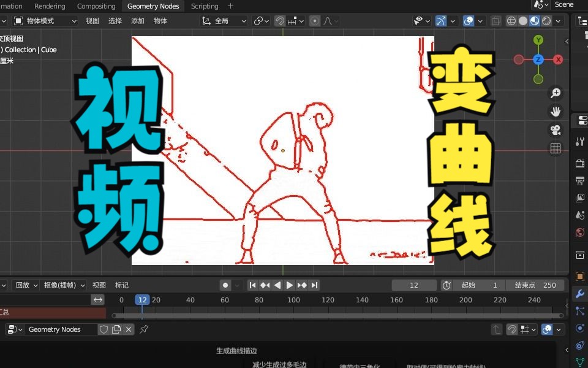This screenshot has width=588, height=368.
Task: Toggle X-ray mode in viewport
Action: (496, 21)
